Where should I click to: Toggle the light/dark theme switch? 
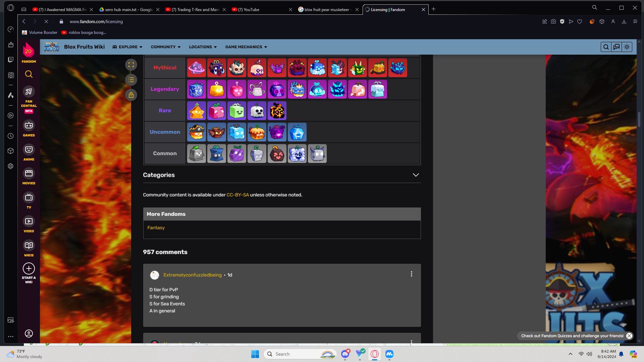(627, 47)
